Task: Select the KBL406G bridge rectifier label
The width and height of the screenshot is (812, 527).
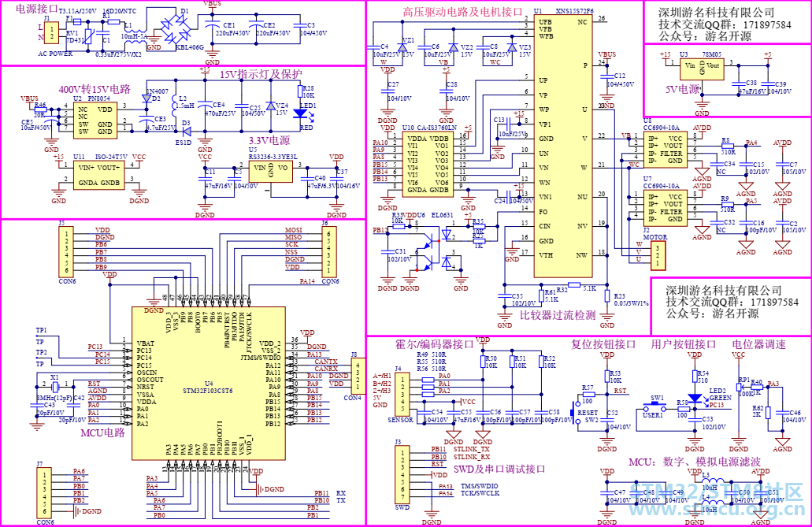Action: tap(190, 47)
